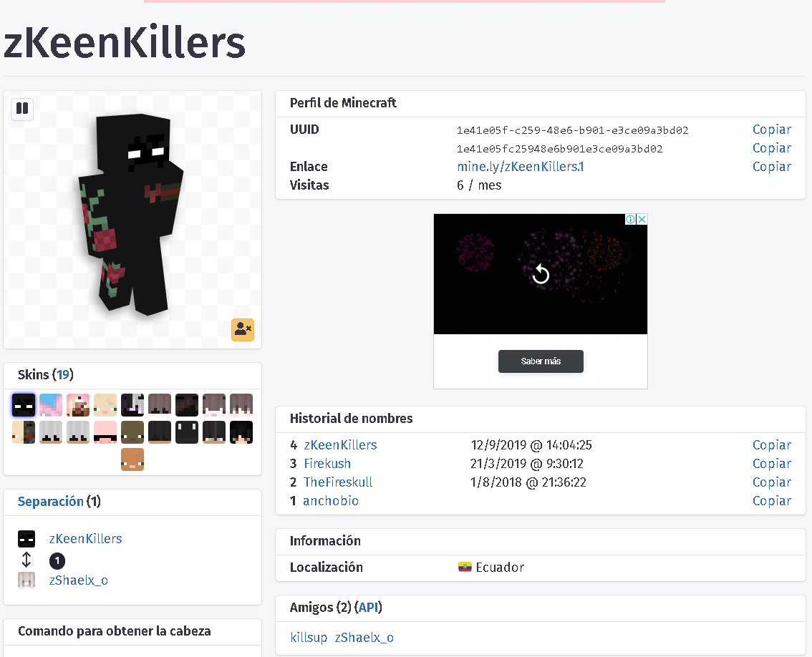
Task: Click the Saber más button
Action: [541, 361]
